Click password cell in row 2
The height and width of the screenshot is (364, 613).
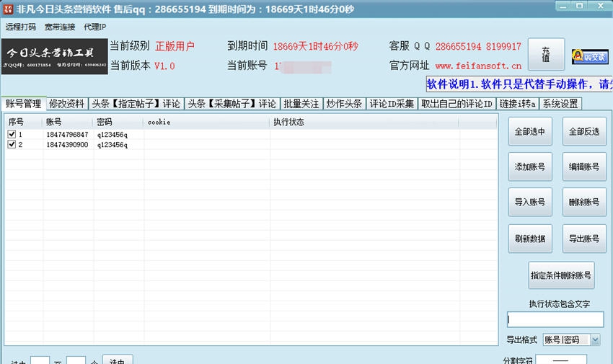pyautogui.click(x=113, y=144)
